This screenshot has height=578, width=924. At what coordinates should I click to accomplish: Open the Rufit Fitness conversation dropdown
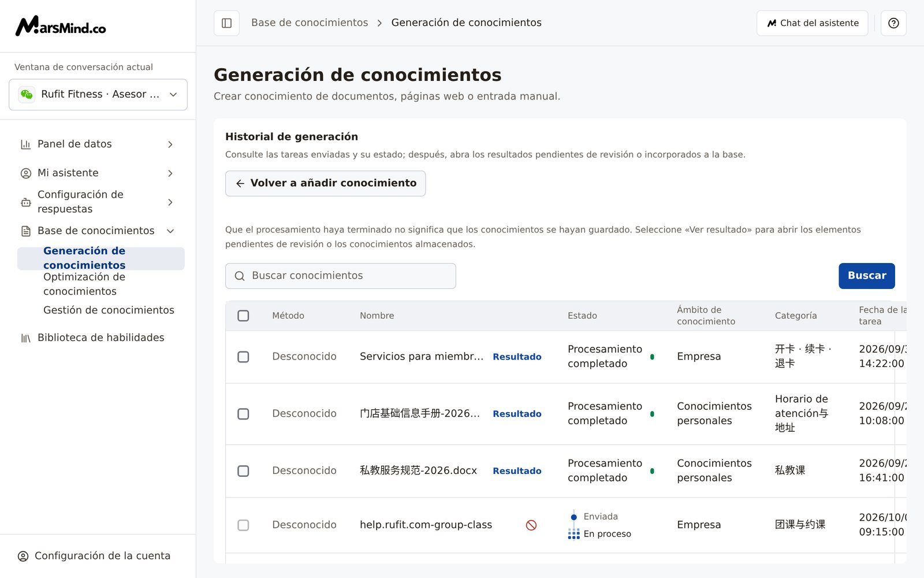(x=98, y=94)
